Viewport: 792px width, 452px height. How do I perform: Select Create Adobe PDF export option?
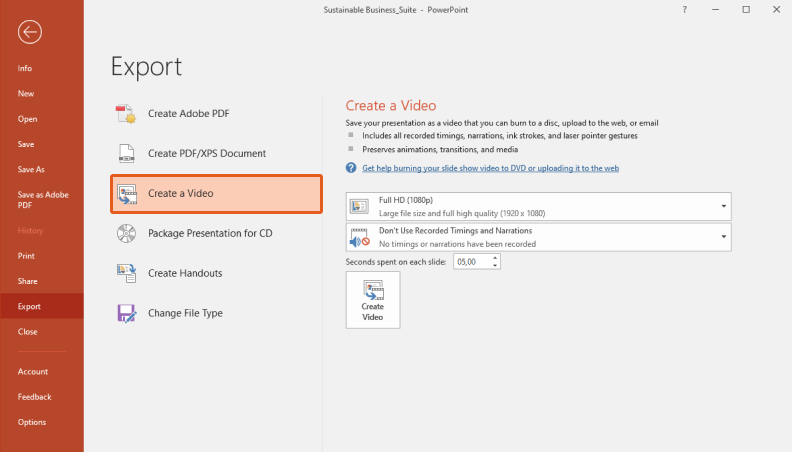click(216, 114)
